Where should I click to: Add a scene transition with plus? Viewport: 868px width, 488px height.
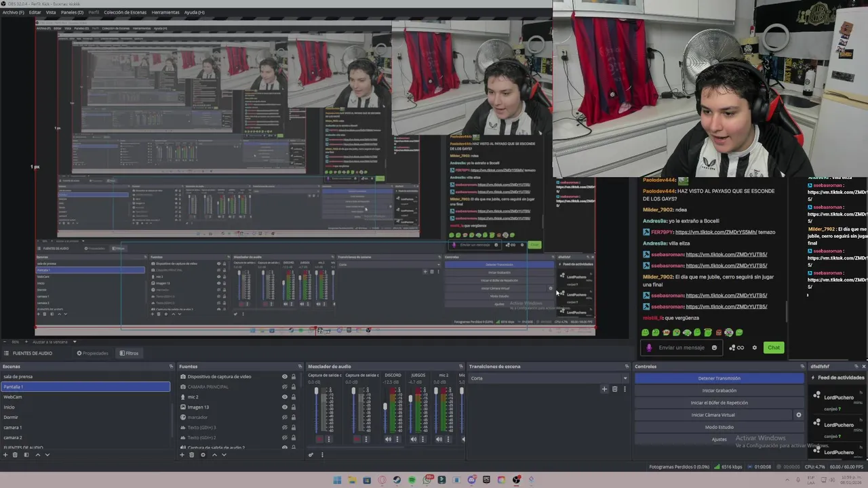click(x=604, y=389)
